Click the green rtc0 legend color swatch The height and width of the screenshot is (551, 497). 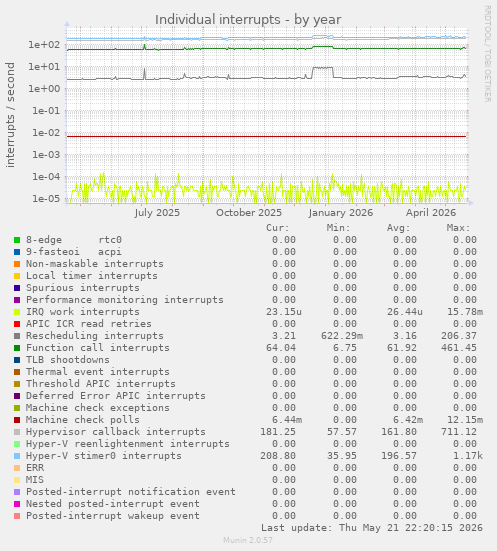(17, 240)
